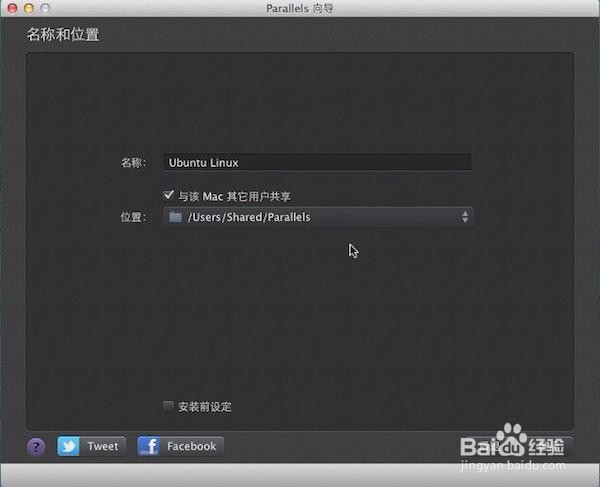Open the location dropdown /Users/Shared/Parallels
The width and height of the screenshot is (600, 487).
point(318,217)
